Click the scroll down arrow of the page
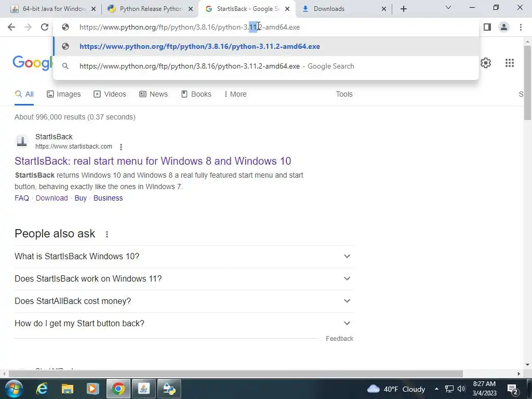This screenshot has width=532, height=399. [528, 365]
